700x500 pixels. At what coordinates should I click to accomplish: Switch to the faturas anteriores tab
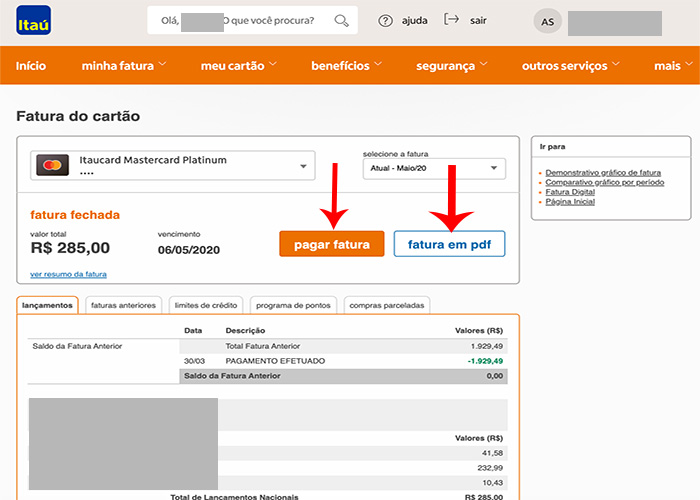tap(123, 305)
